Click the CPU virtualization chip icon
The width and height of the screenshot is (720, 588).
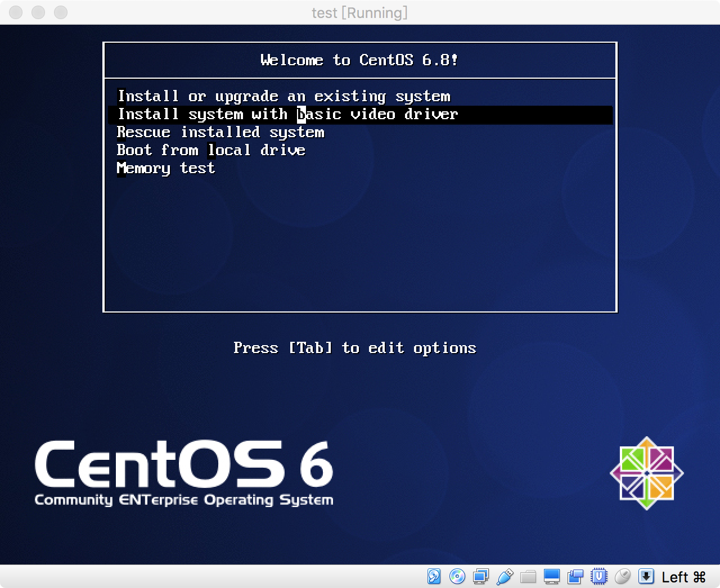coord(599,576)
